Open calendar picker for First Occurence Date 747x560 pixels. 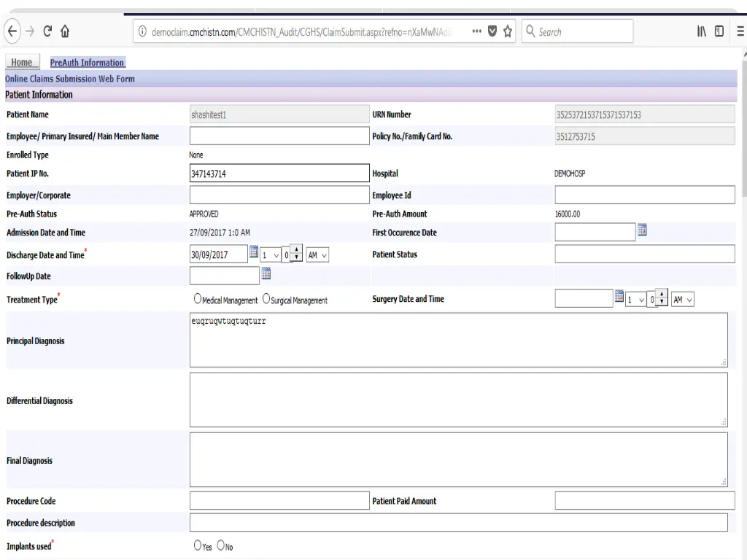(x=642, y=230)
